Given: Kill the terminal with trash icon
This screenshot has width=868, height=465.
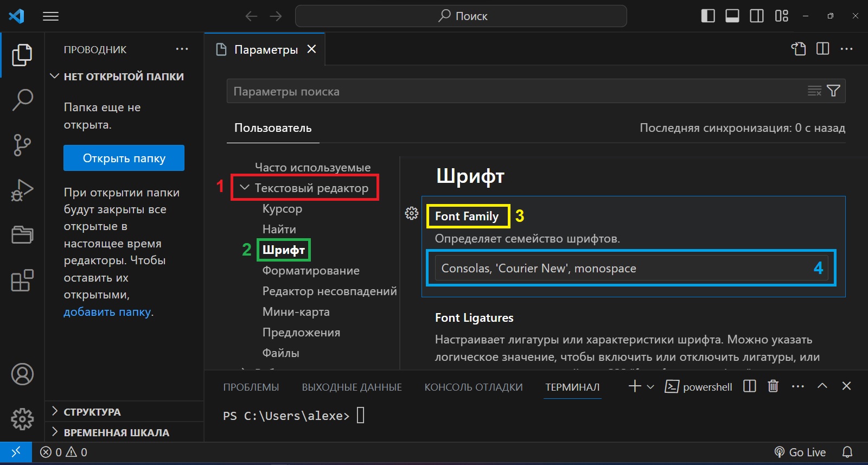Looking at the screenshot, I should click(774, 386).
